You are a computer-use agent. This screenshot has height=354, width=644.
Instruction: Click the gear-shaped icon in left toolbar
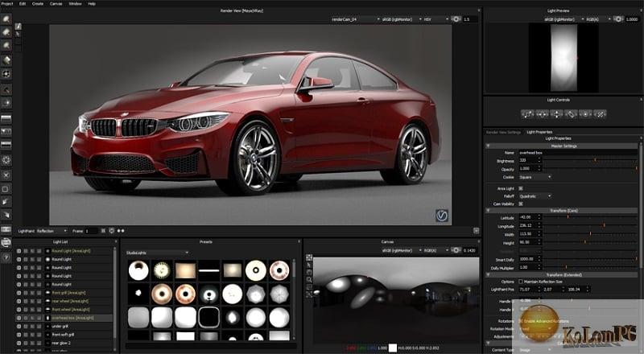[6, 160]
